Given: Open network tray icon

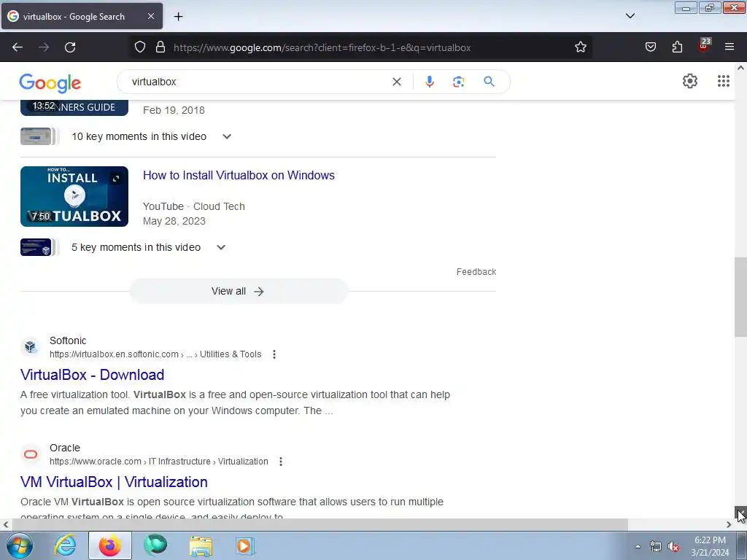Looking at the screenshot, I should 656,547.
